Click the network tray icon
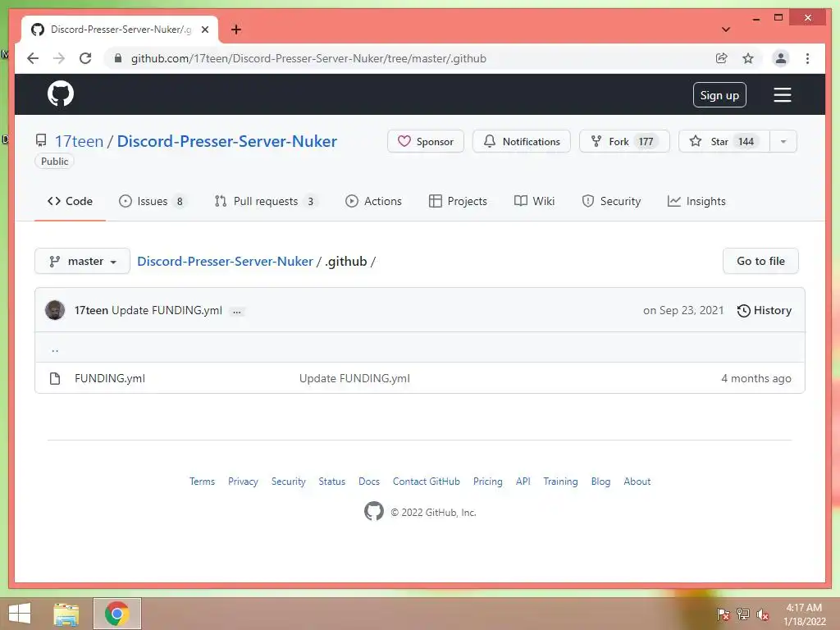The height and width of the screenshot is (630, 840). click(x=742, y=614)
